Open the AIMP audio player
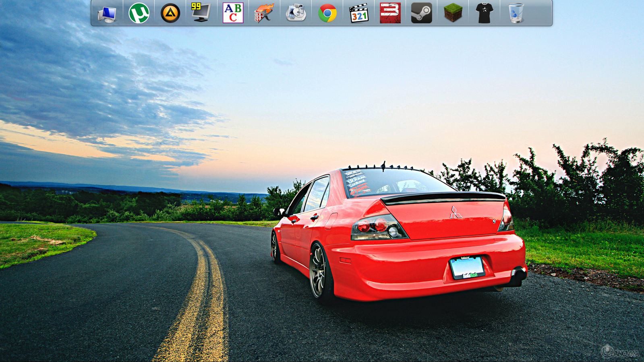 [x=170, y=13]
